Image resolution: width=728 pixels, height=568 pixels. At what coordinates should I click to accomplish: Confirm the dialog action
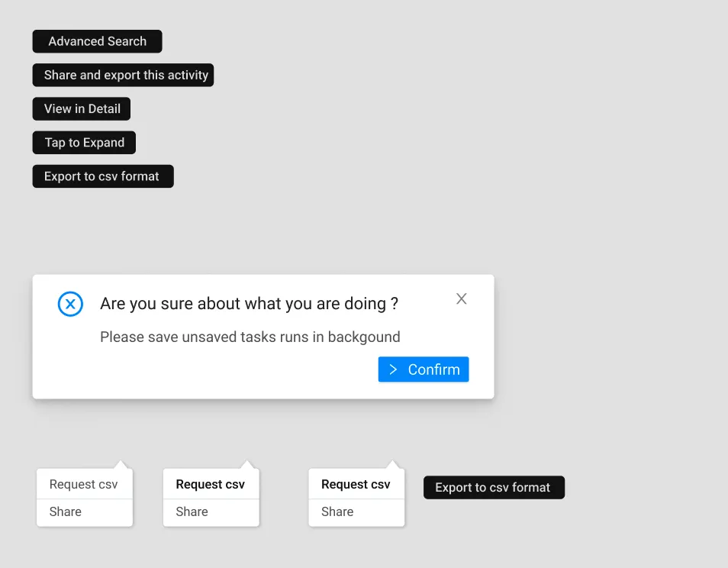coord(424,370)
